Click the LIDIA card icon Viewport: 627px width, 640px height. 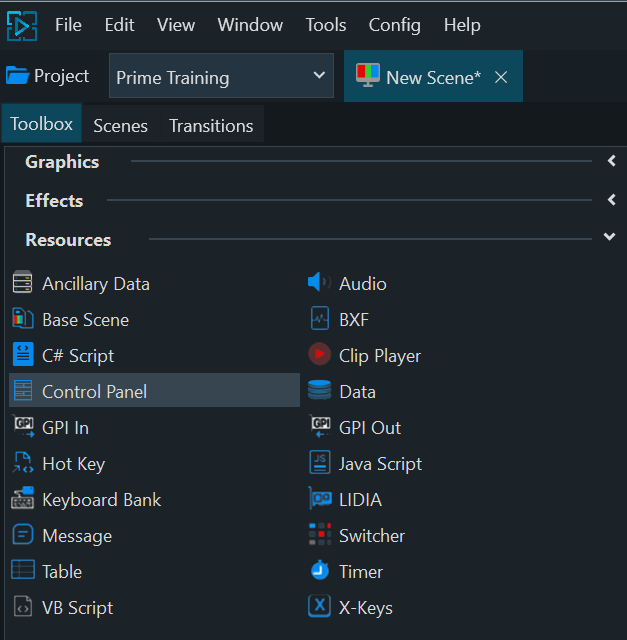point(319,499)
